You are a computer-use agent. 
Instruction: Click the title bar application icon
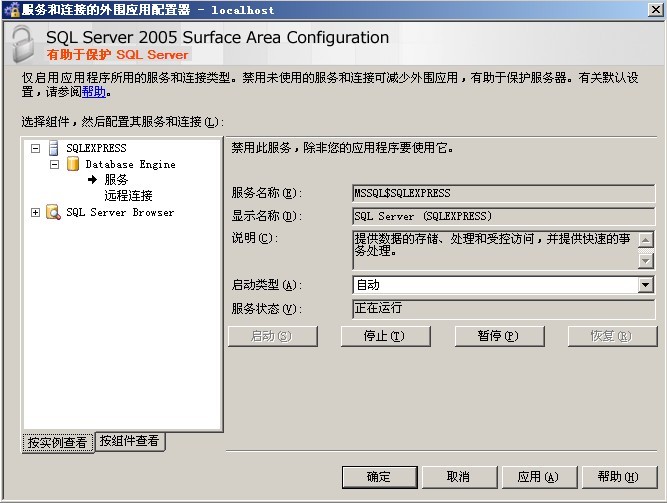pos(12,9)
